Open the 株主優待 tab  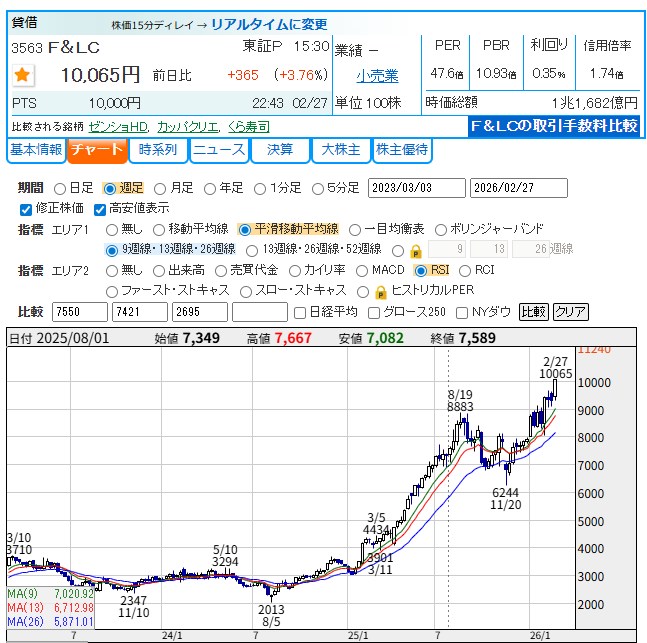point(402,150)
